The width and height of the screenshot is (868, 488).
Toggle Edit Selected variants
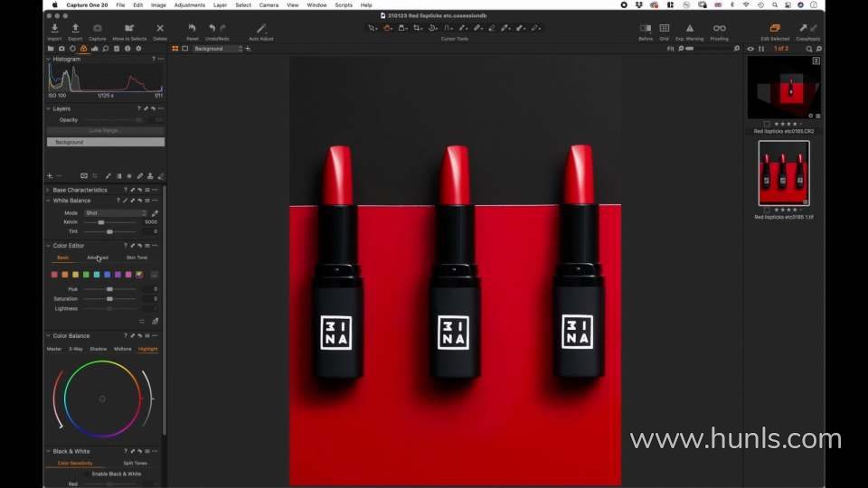(x=775, y=28)
